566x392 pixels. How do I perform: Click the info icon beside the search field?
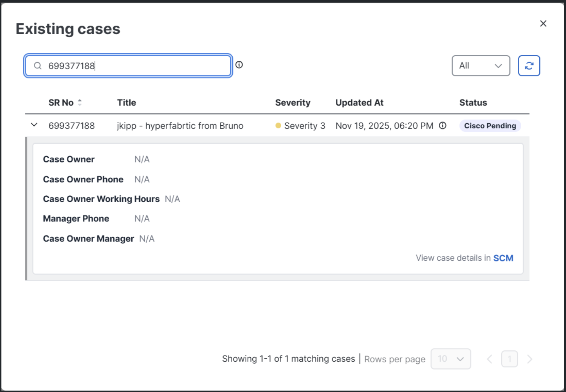coord(240,65)
